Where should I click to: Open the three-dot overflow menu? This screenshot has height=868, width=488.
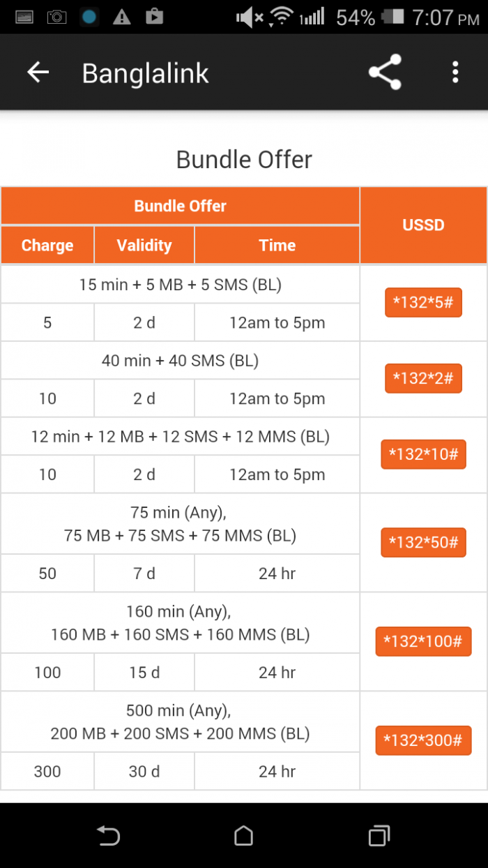[455, 73]
